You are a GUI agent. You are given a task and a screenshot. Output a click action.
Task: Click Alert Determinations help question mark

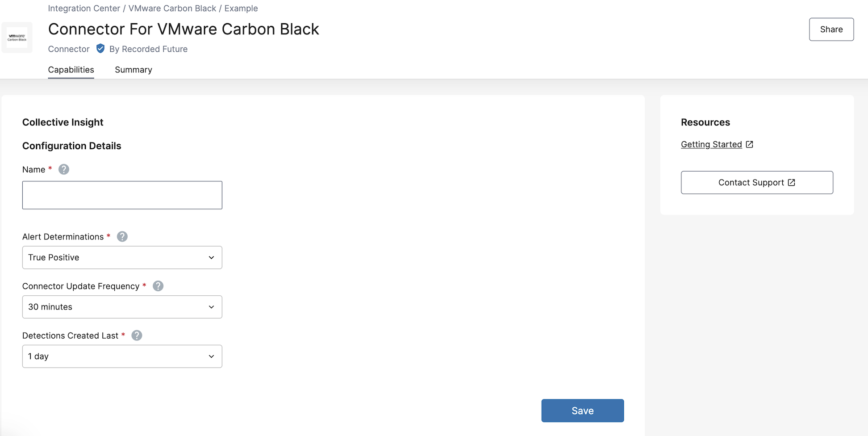click(122, 237)
